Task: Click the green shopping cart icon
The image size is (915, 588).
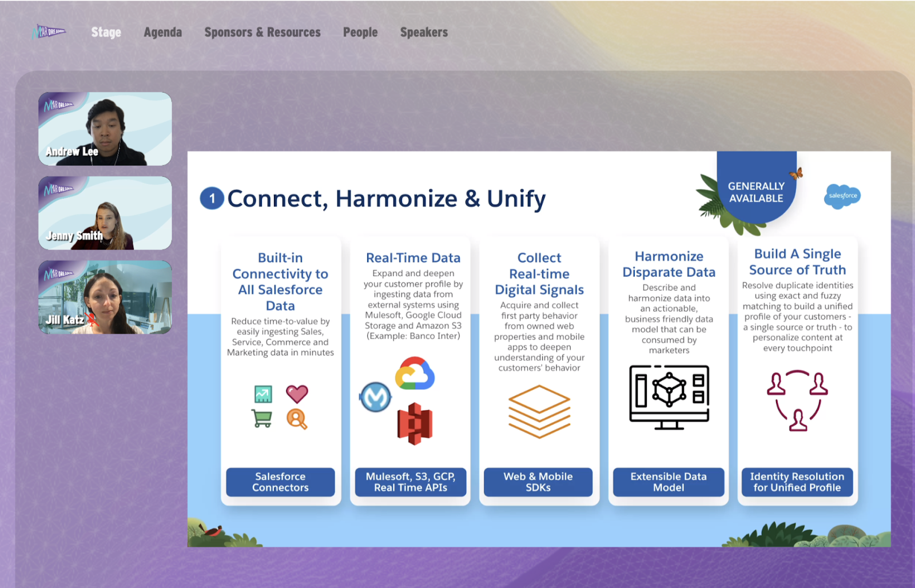Action: 262,419
